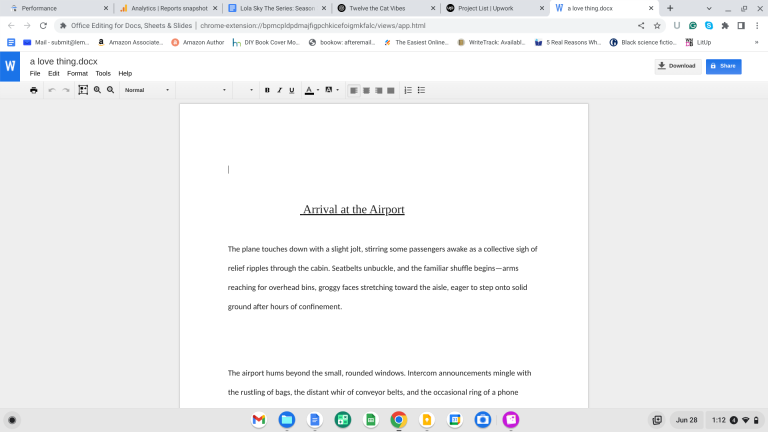768x432 pixels.
Task: Click the Skype extension icon
Action: 709,25
